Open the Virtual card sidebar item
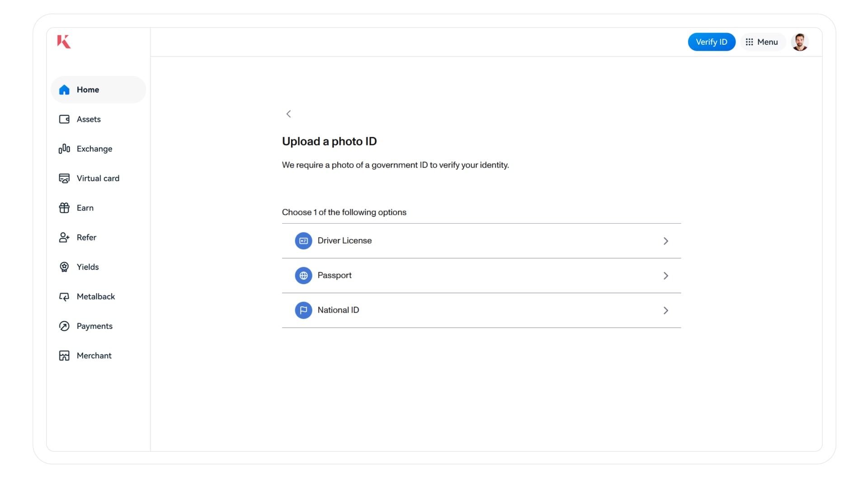 point(98,178)
